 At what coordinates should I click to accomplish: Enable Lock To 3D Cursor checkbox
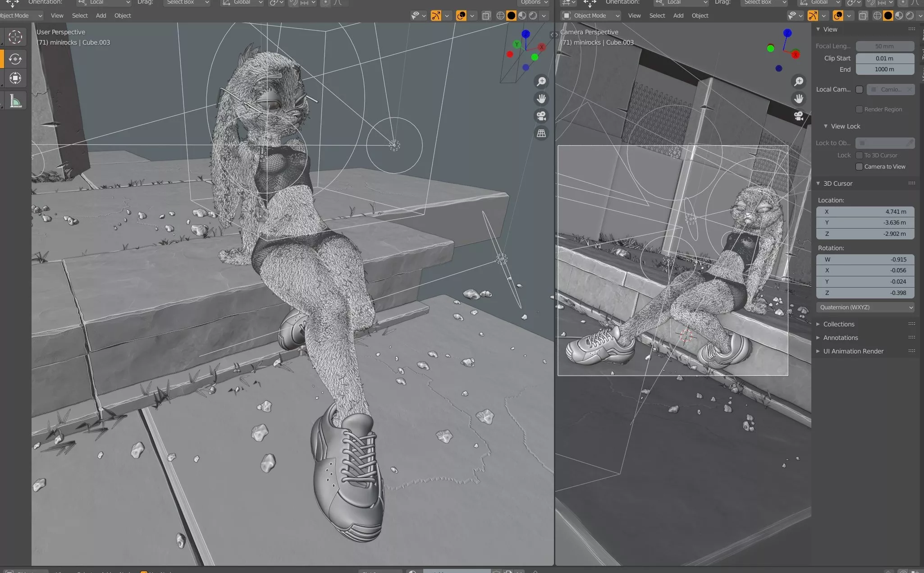pos(859,156)
